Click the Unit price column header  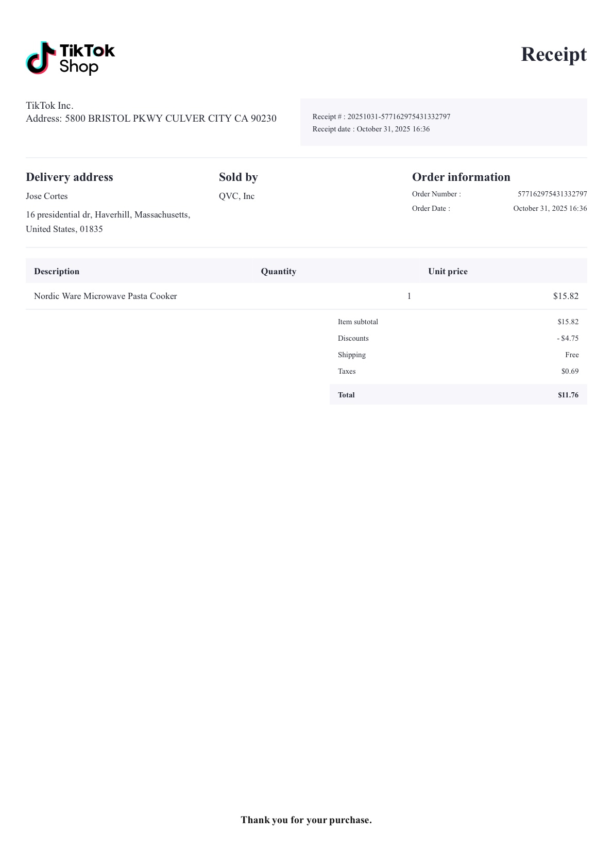(x=448, y=272)
